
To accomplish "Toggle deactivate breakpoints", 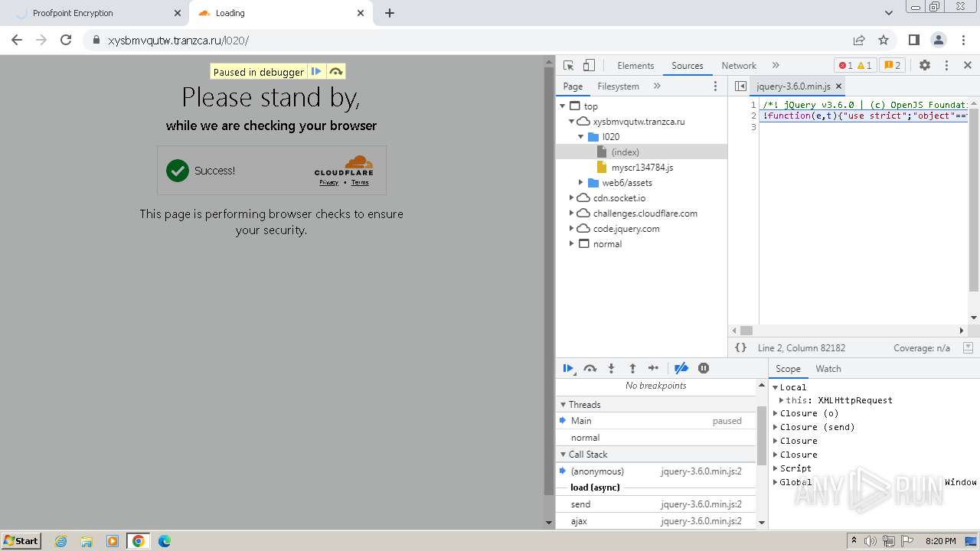I will coord(681,368).
